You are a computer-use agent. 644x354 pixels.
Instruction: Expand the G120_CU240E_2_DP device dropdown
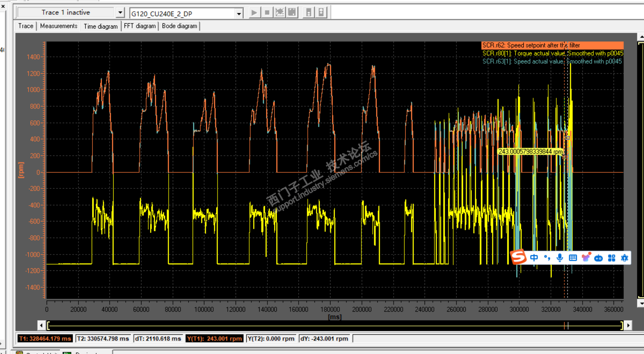[239, 14]
